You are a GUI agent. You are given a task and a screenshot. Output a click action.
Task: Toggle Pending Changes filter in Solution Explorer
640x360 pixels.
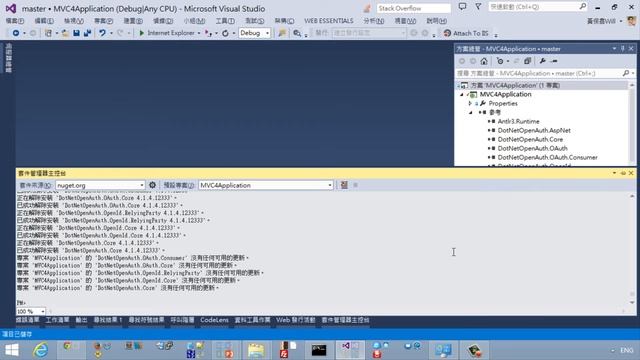point(500,61)
